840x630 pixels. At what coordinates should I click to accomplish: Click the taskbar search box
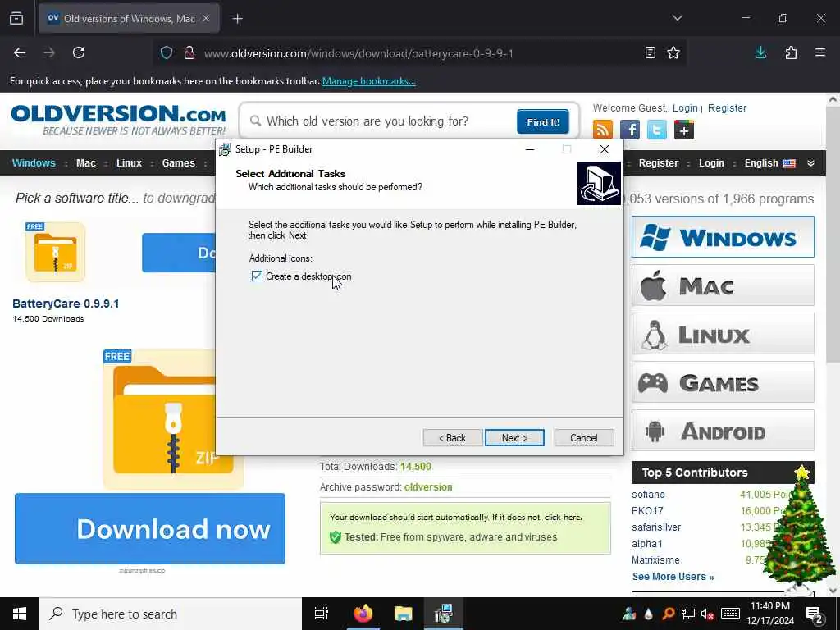pos(171,614)
